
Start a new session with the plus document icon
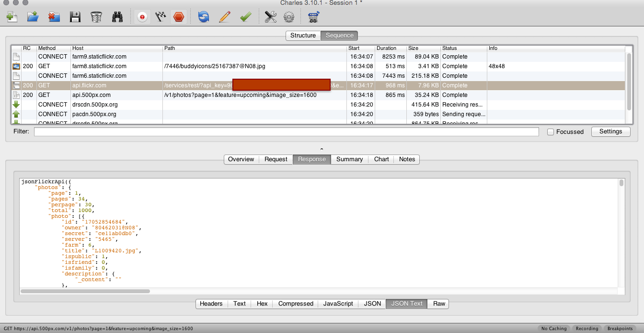(11, 17)
